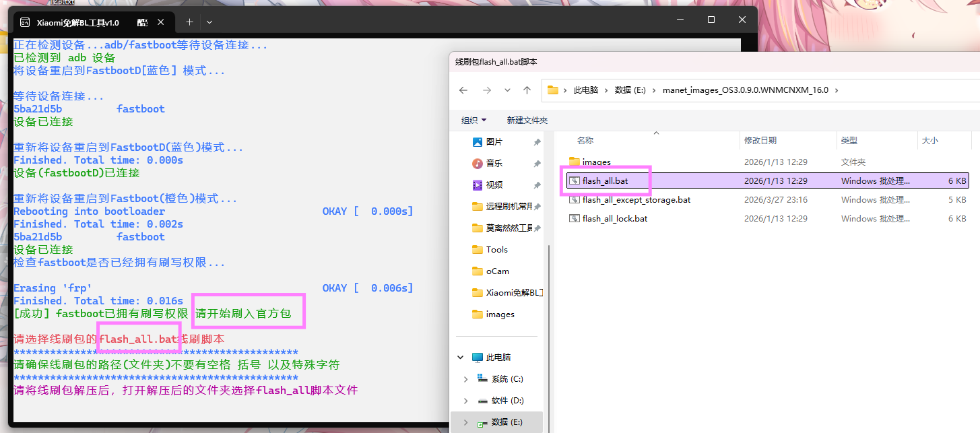Sort files by 修改日期 column header
Viewport: 980px width, 433px height.
[x=760, y=141]
